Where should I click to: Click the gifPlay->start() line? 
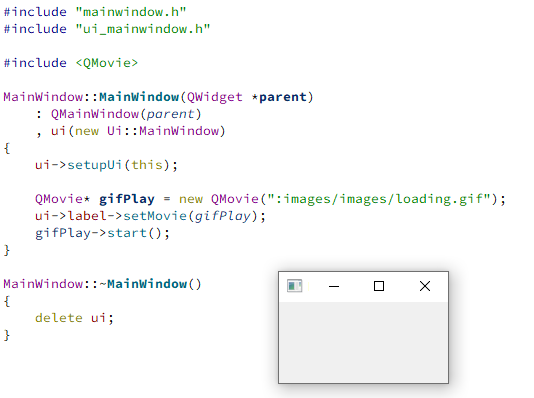(102, 233)
